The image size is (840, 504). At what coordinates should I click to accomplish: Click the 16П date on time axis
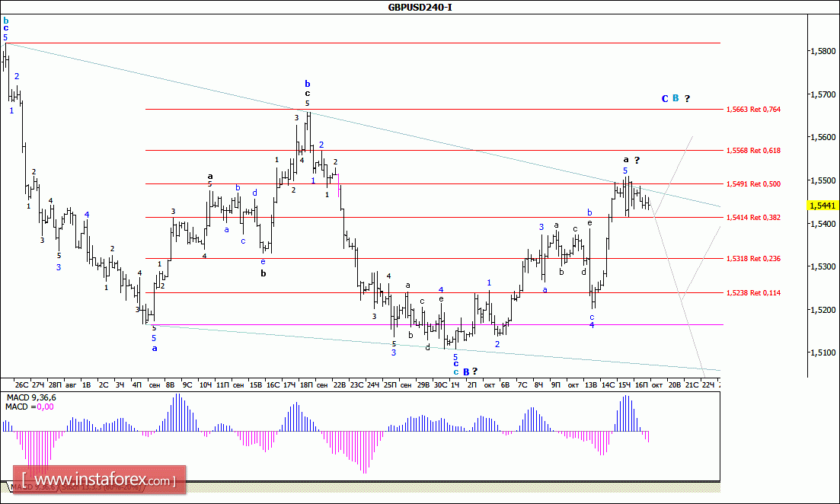[641, 384]
